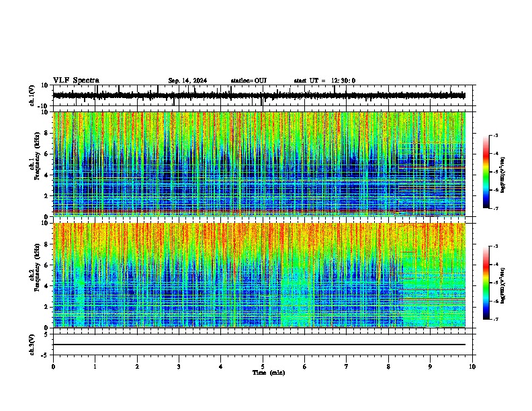
Task: Click the "start UT = 12:30:0" header text
Action: (324, 81)
